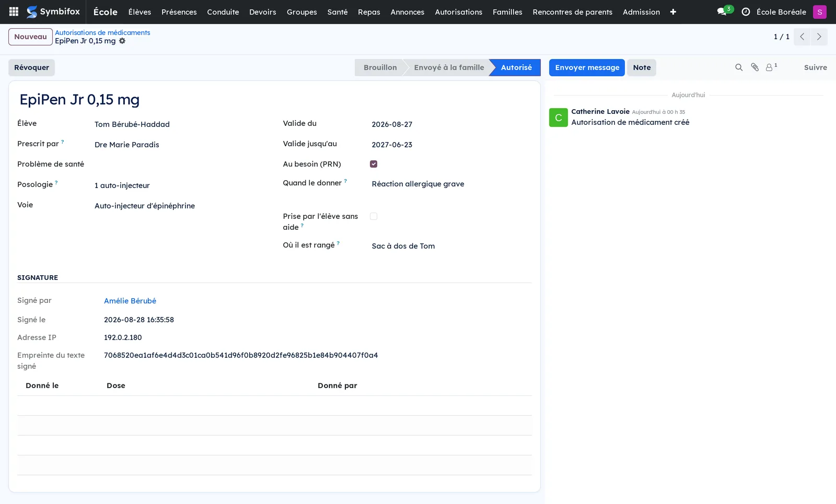Sort by the Donné le column header

pyautogui.click(x=42, y=385)
